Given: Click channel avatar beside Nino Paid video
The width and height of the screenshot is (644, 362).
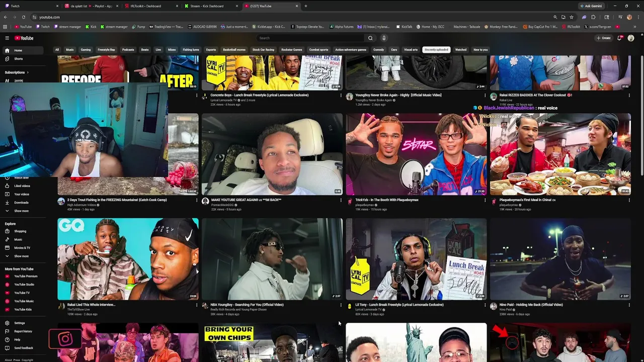Looking at the screenshot, I should tap(494, 306).
